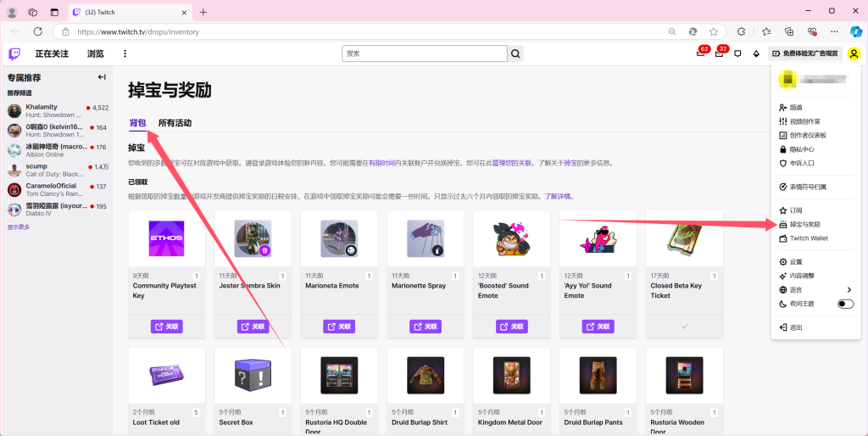Click the Secret Box reward image
Screen dimensions: 868x436
click(x=253, y=375)
